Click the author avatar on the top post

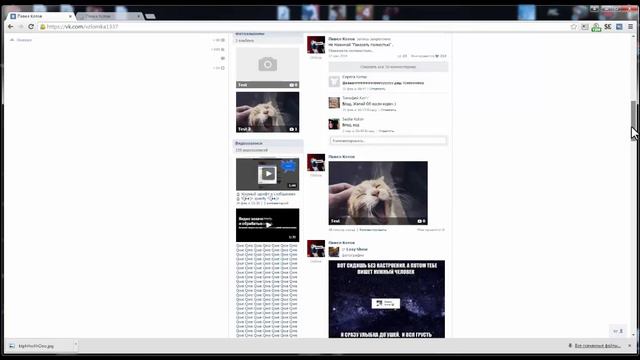316,44
